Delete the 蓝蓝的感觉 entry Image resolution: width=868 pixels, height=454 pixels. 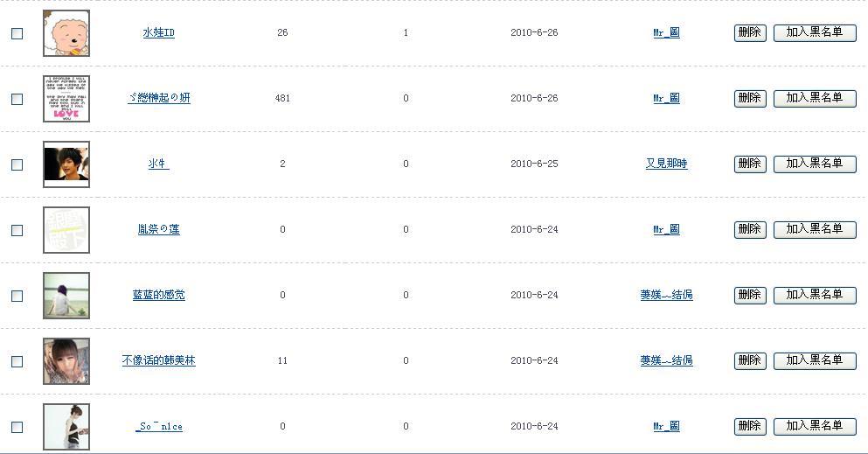click(750, 295)
